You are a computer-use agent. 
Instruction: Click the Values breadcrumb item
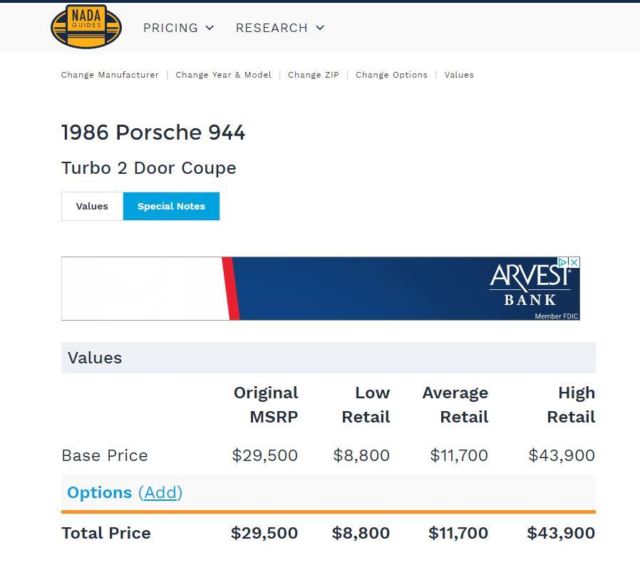coord(459,75)
